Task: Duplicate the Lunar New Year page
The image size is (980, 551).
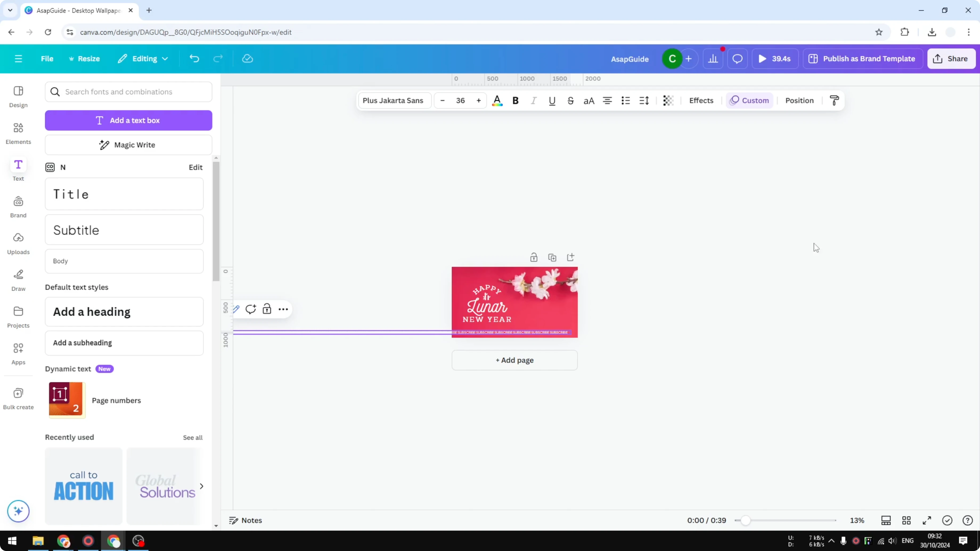Action: [x=552, y=257]
